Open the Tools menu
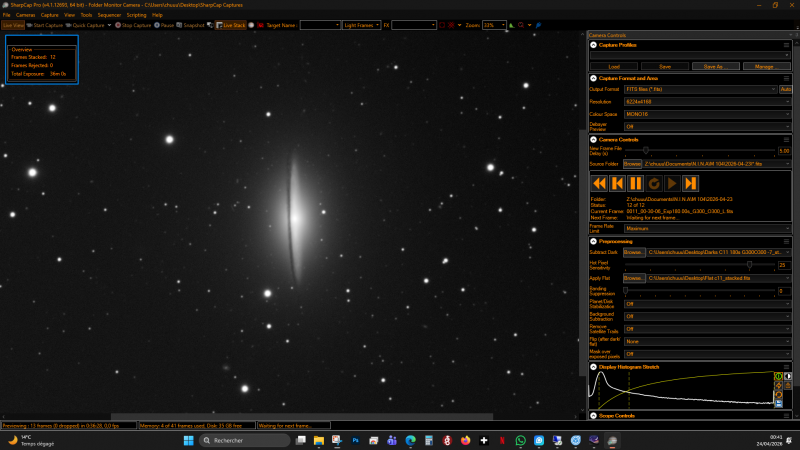The image size is (800, 450). pyautogui.click(x=86, y=15)
